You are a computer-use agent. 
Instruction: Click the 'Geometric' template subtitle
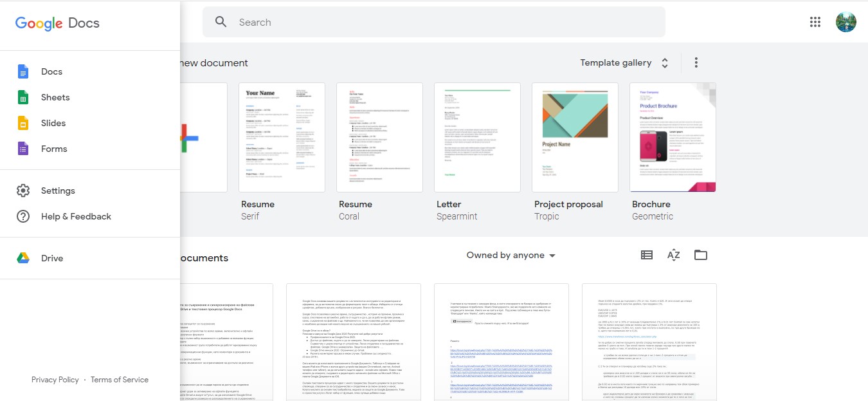click(653, 216)
